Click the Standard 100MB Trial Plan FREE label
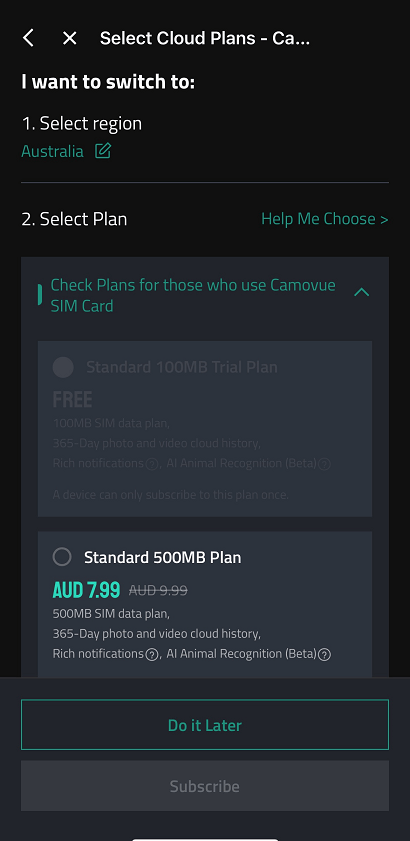 pos(72,400)
